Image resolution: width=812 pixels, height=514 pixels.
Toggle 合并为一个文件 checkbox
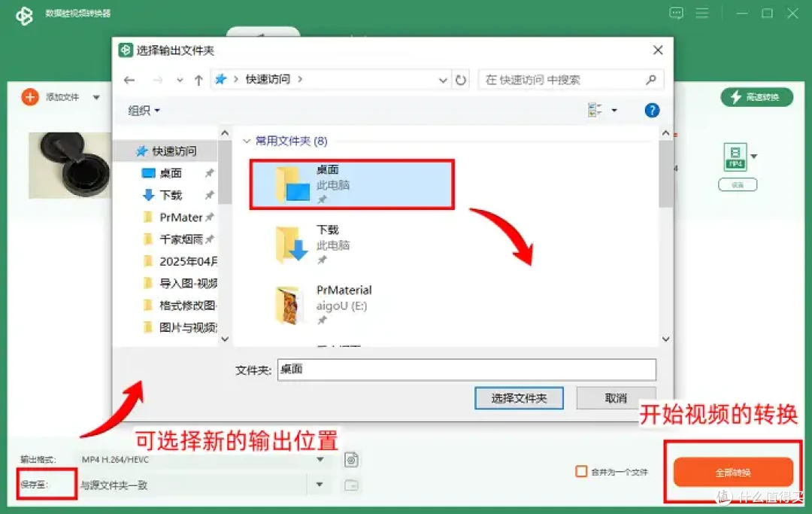point(581,472)
